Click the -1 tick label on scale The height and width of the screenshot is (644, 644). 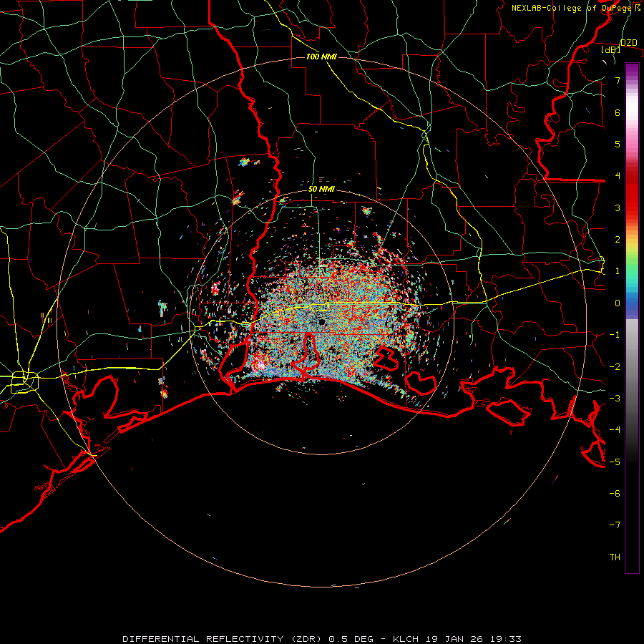(615, 335)
